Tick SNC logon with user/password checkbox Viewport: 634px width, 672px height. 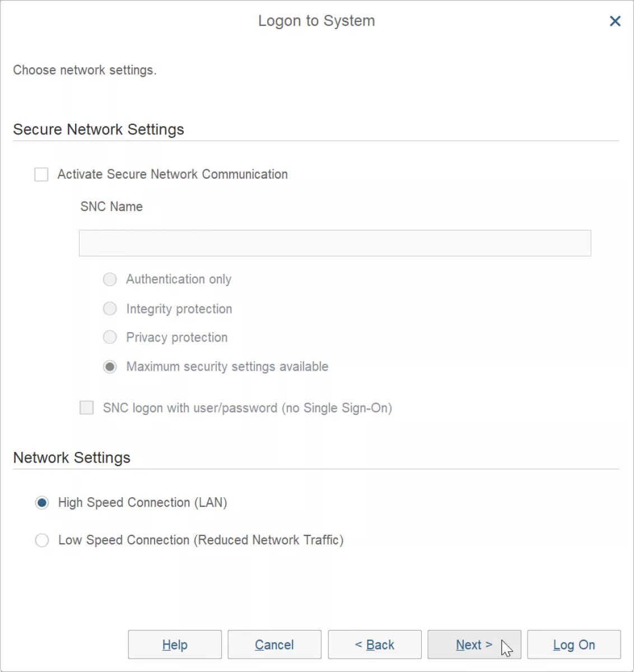[x=87, y=408]
